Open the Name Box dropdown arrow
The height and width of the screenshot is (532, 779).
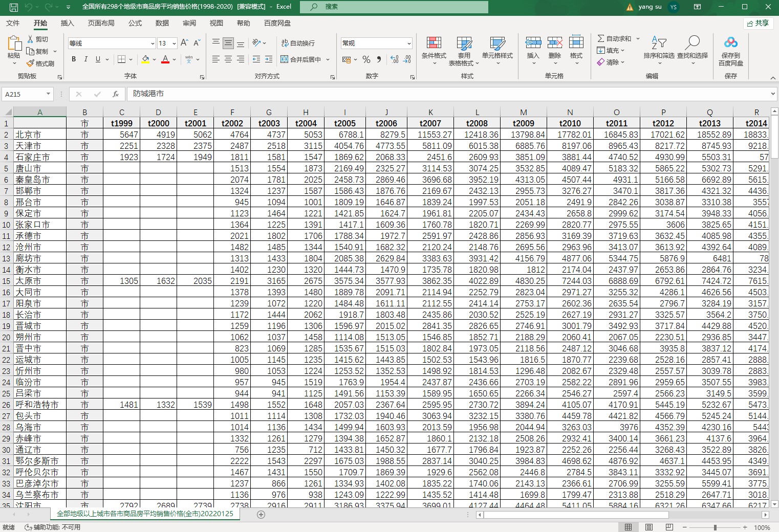click(x=48, y=94)
